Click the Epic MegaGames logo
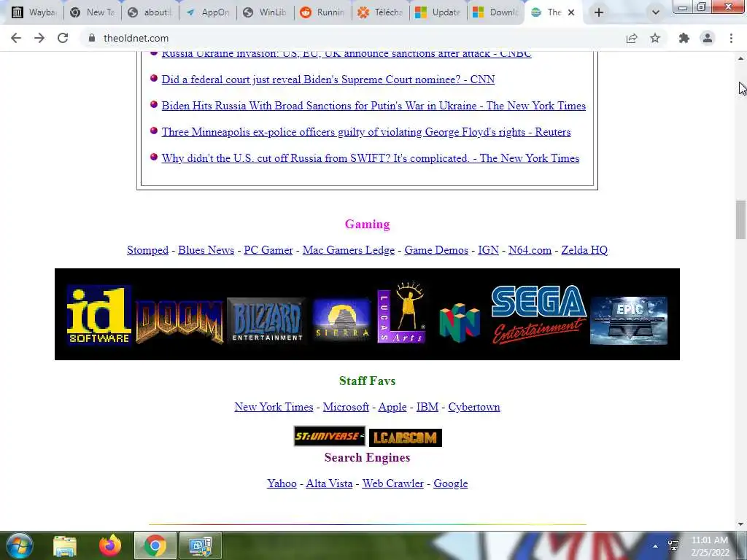This screenshot has width=747, height=560. coord(629,321)
